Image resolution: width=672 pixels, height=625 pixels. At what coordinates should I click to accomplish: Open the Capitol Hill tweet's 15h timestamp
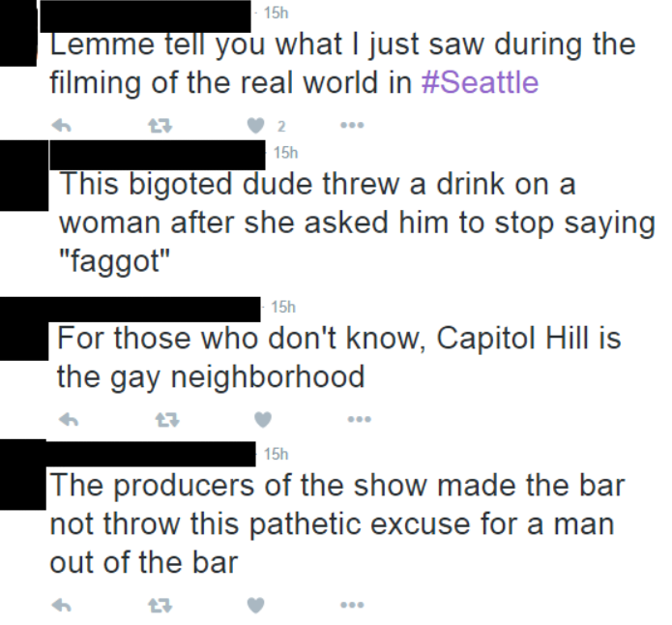[283, 307]
